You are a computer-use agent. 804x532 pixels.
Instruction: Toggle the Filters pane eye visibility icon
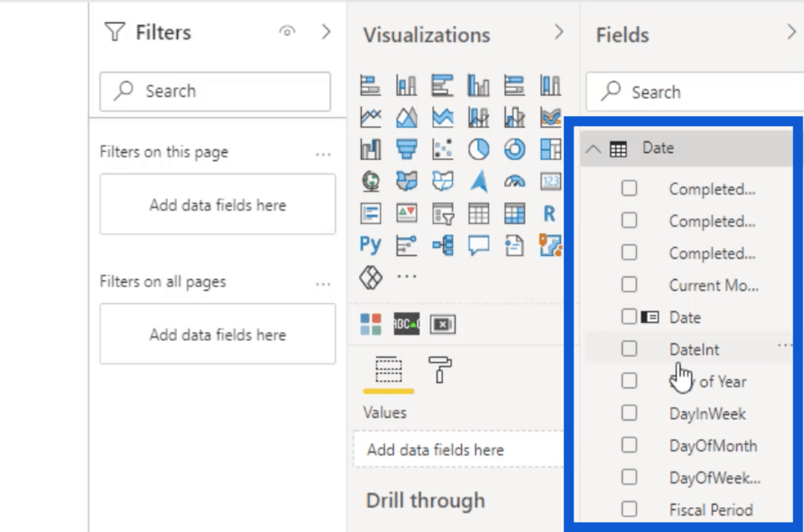click(287, 31)
